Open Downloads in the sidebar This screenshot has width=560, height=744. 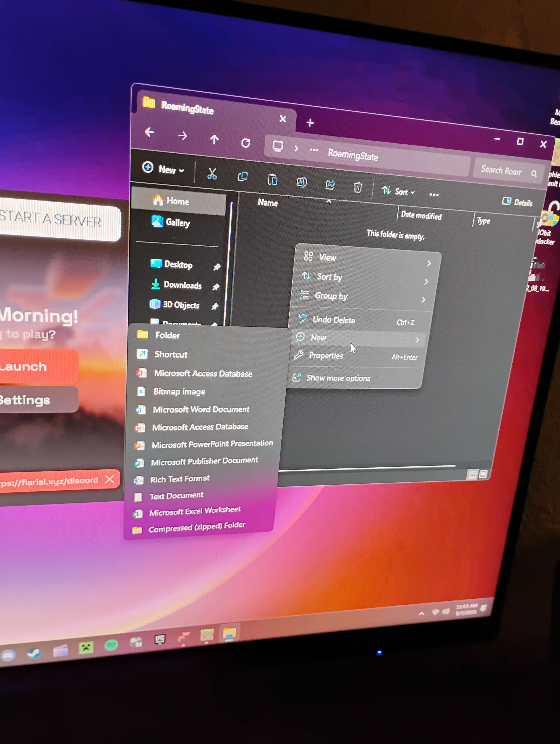[182, 285]
